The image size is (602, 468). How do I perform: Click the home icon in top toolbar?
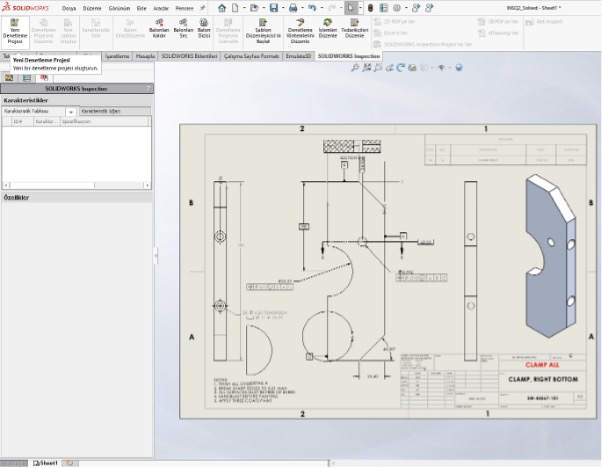coord(222,7)
